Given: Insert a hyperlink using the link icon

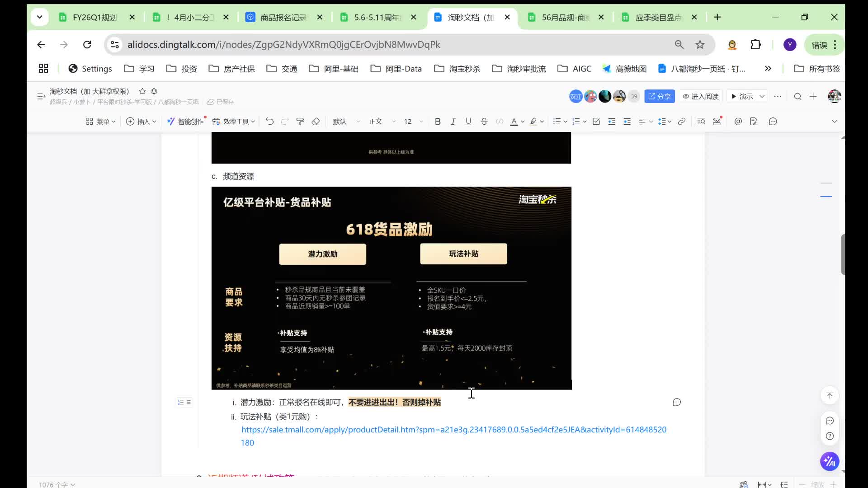Looking at the screenshot, I should 682,121.
